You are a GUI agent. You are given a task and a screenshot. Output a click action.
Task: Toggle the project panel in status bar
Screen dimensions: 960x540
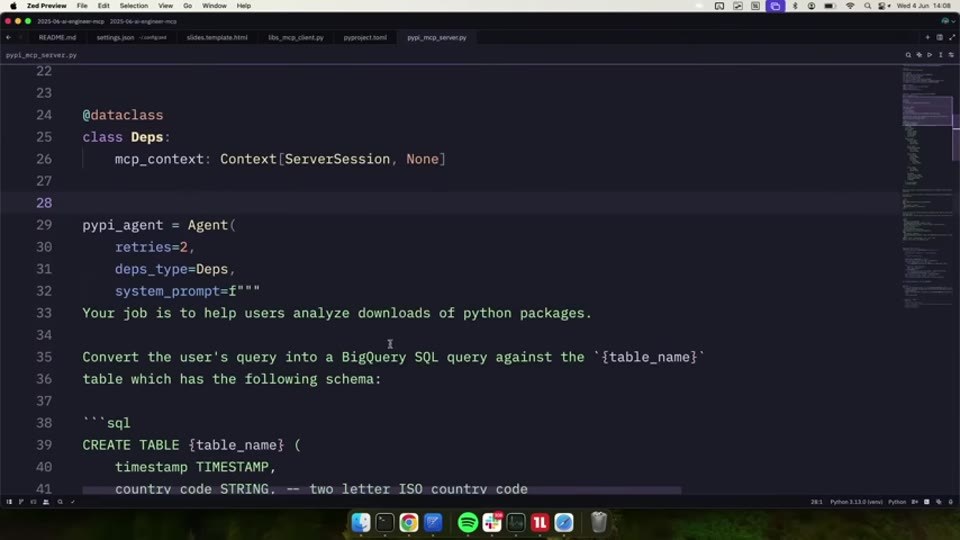coord(9,501)
